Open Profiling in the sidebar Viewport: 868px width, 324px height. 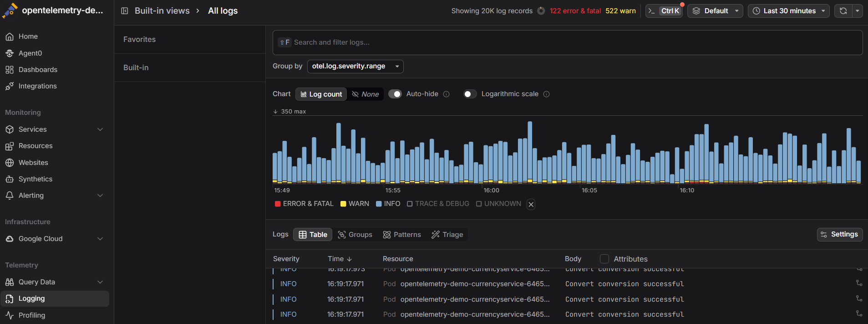pos(32,315)
